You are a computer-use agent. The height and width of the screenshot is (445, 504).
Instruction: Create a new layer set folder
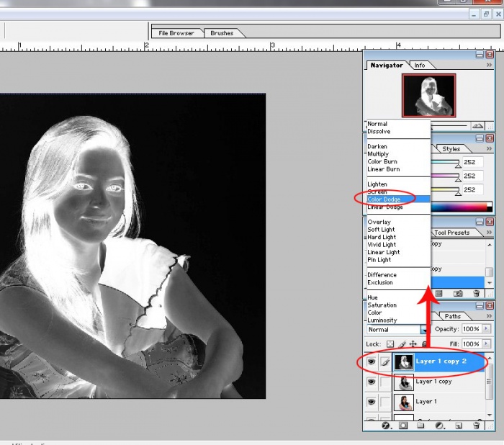[x=419, y=426]
